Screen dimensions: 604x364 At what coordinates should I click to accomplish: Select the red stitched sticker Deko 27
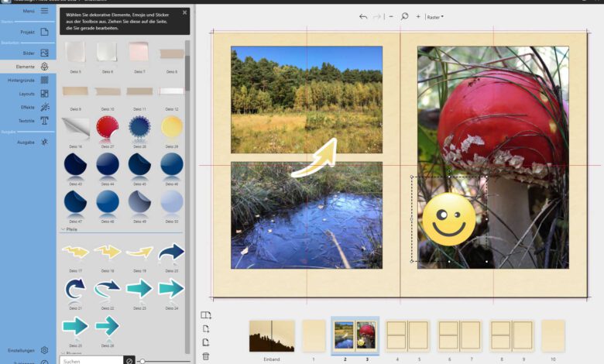pyautogui.click(x=108, y=128)
